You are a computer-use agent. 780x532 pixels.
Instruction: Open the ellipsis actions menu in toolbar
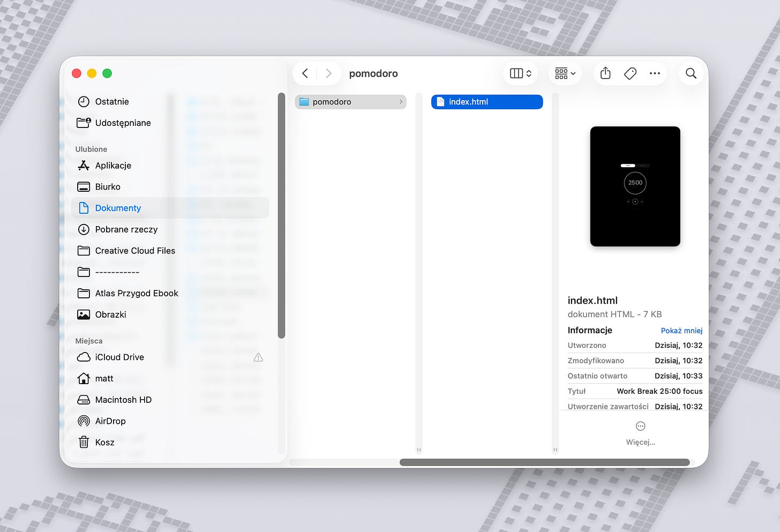pos(655,73)
